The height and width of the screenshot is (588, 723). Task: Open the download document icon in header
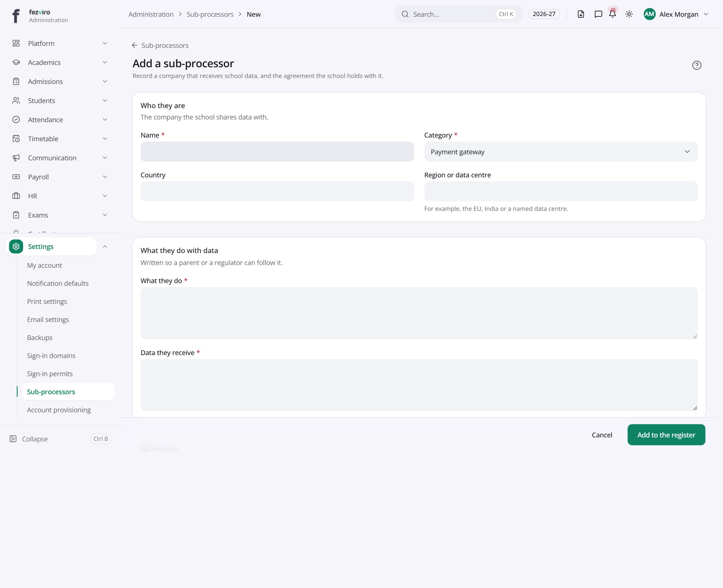point(581,14)
